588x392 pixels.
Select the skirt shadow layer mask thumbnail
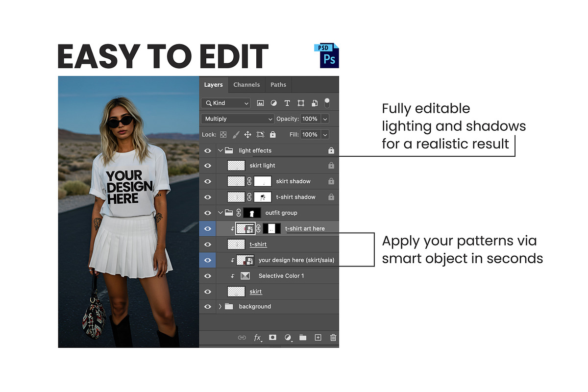click(x=263, y=181)
